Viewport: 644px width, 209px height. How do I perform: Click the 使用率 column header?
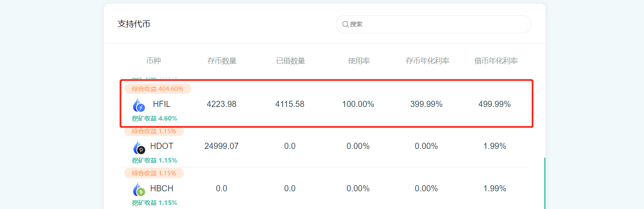click(x=359, y=61)
